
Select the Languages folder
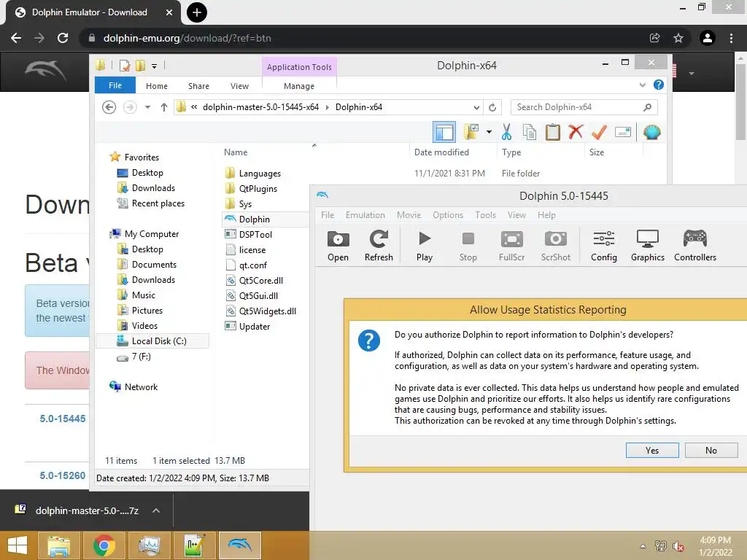[x=260, y=174]
